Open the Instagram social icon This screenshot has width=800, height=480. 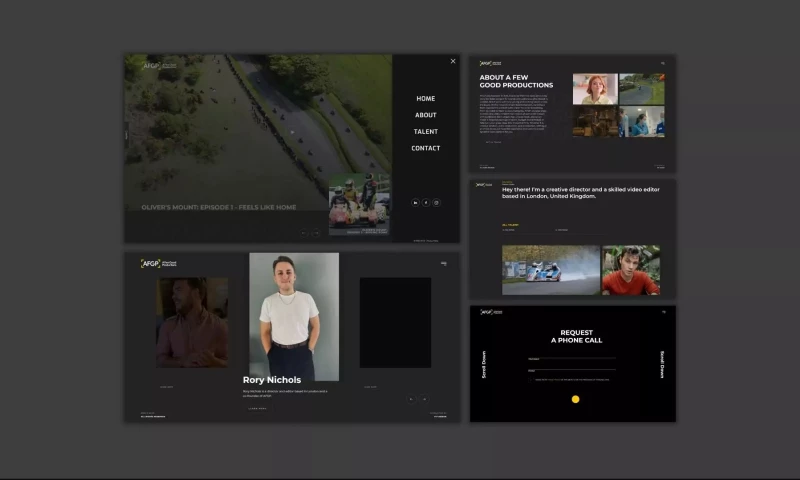(437, 202)
